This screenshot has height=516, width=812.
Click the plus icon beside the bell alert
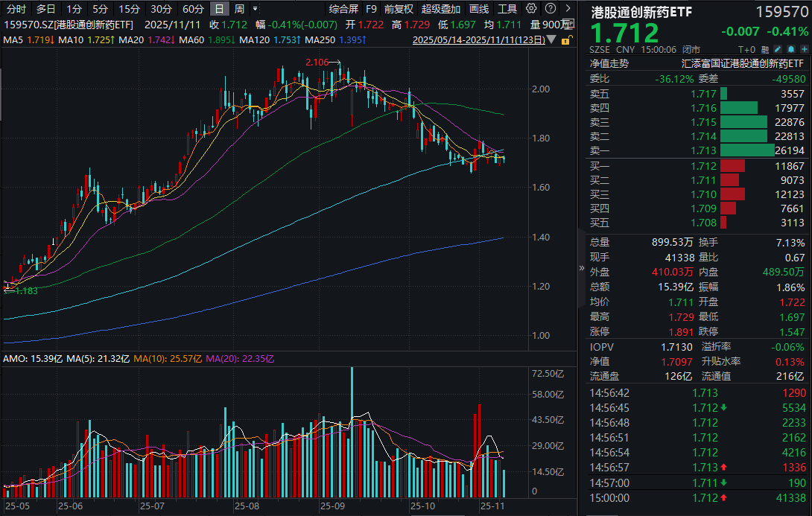(x=805, y=48)
